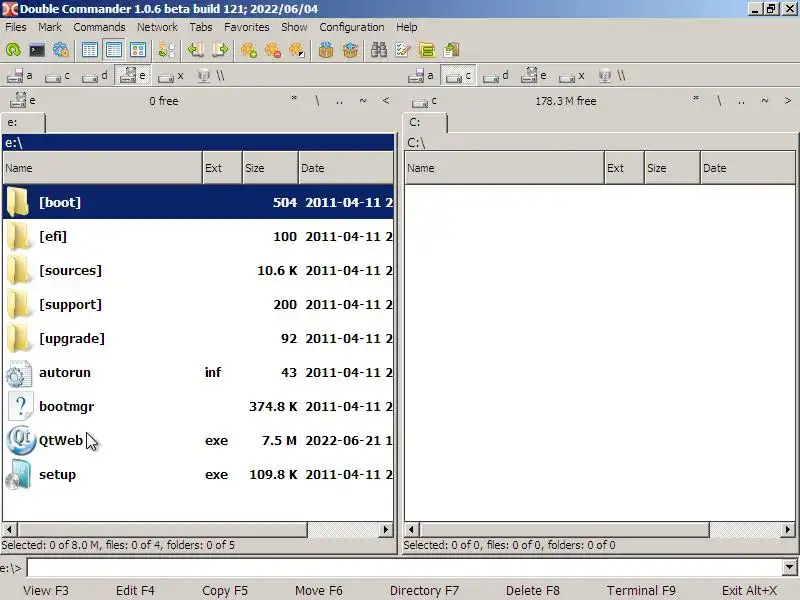Switch to brief view icon
The width and height of the screenshot is (800, 600).
pyautogui.click(x=90, y=50)
